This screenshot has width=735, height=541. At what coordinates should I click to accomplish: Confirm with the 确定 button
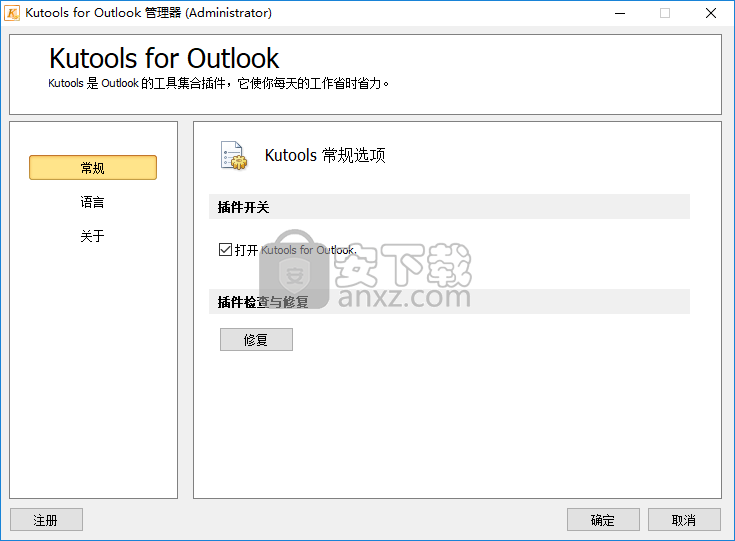click(603, 520)
